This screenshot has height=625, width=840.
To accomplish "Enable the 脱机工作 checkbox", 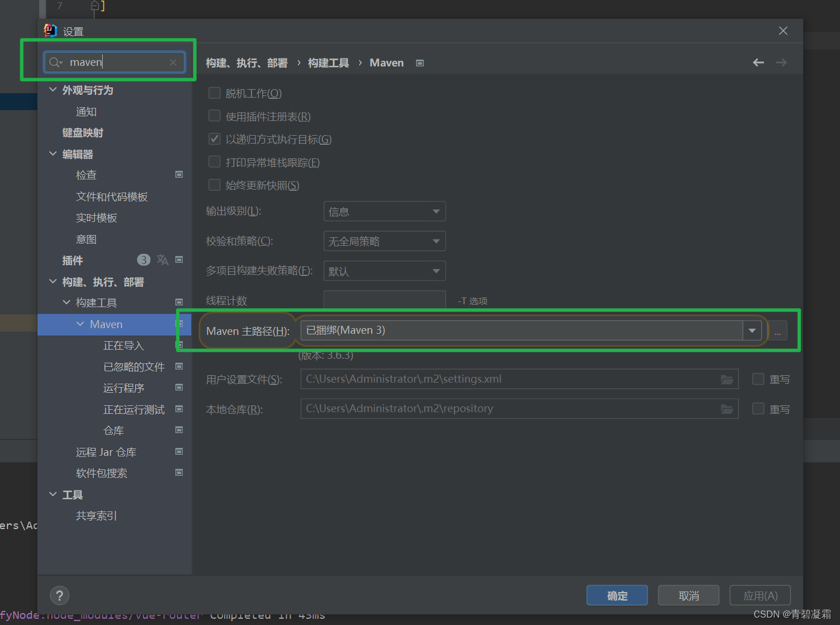I will [215, 93].
